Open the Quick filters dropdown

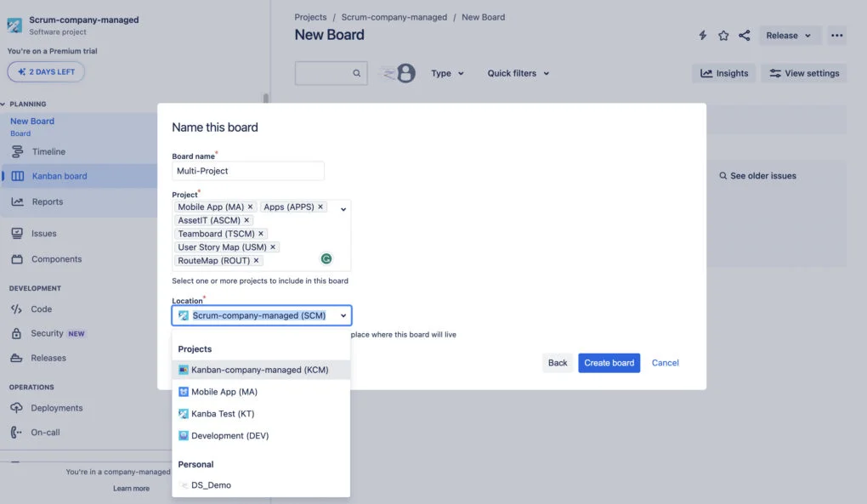[x=518, y=73]
